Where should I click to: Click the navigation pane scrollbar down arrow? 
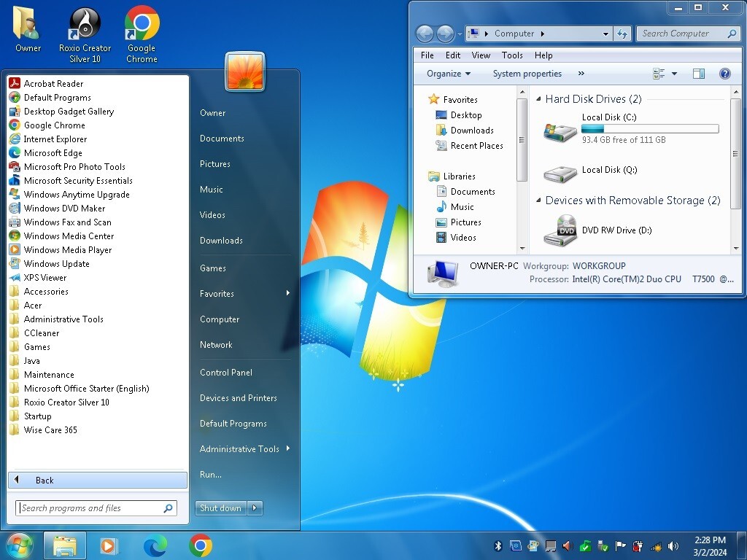click(522, 248)
